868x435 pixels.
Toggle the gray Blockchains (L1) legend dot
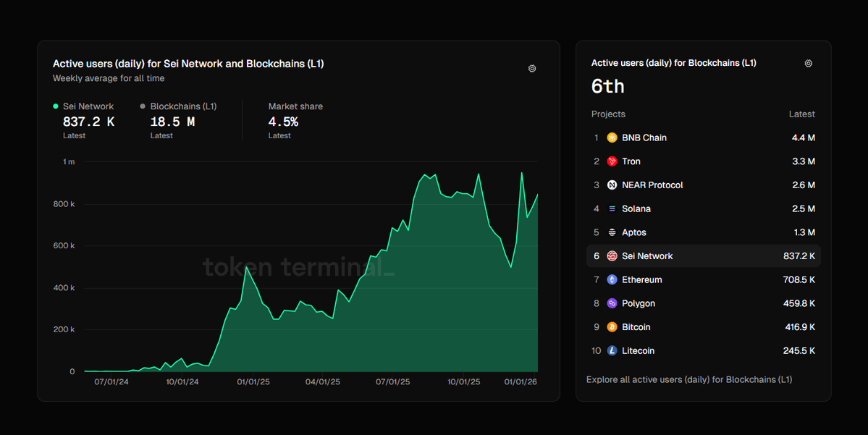coord(143,106)
